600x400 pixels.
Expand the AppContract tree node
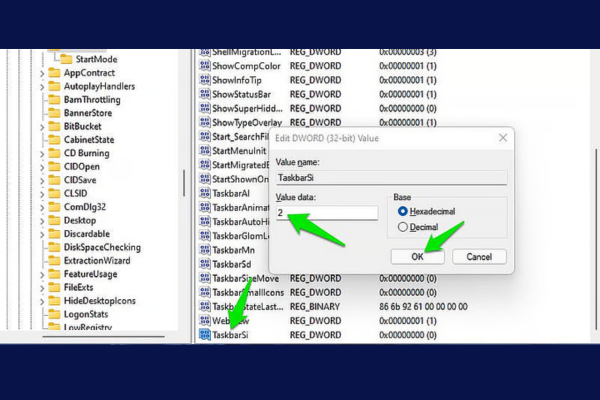point(42,73)
